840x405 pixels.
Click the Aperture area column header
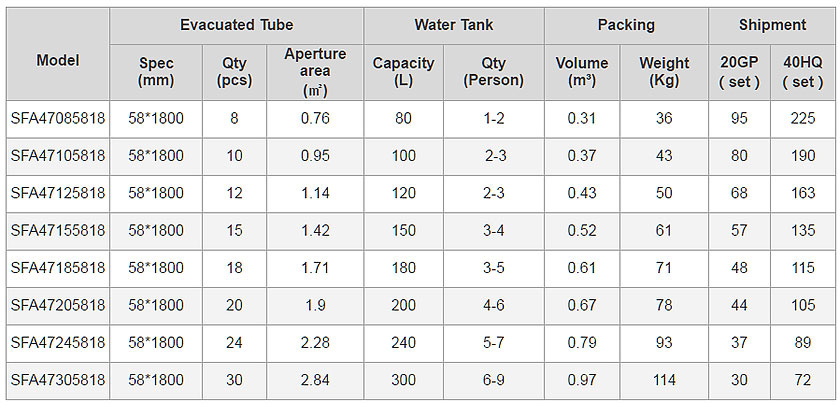315,72
